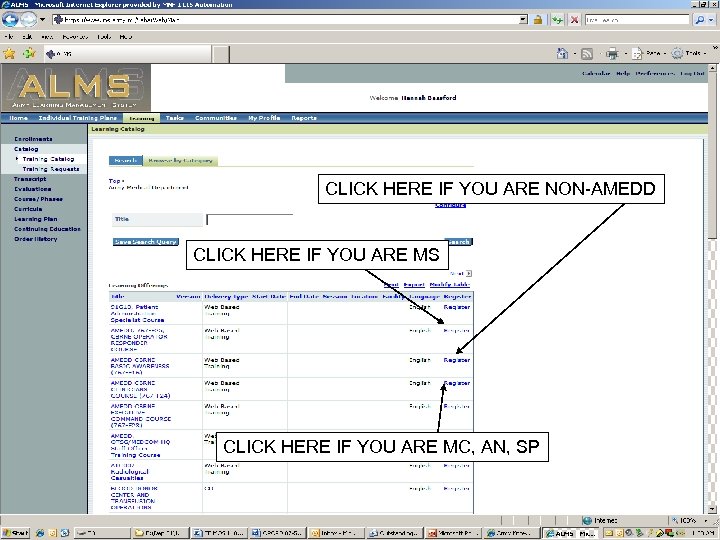The height and width of the screenshot is (540, 720).
Task: Open the search provider dropdown arrow
Action: [x=711, y=20]
